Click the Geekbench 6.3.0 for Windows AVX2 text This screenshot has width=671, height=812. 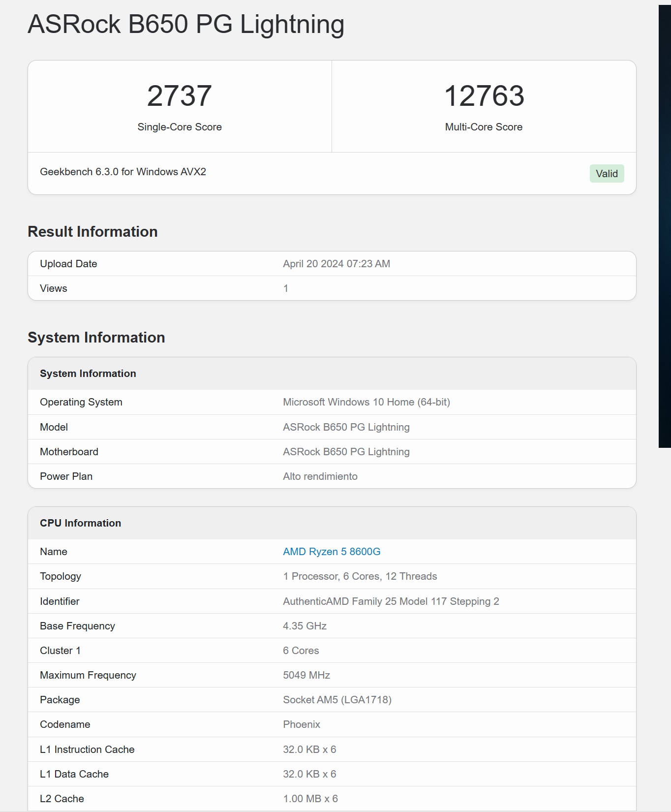tap(123, 172)
